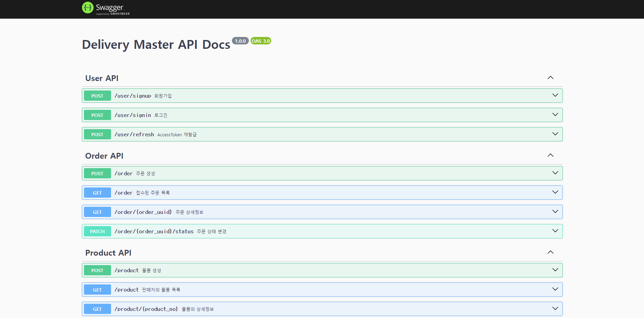Click the POST badge for /order
Viewport: 644px width, 318px height.
click(x=97, y=173)
